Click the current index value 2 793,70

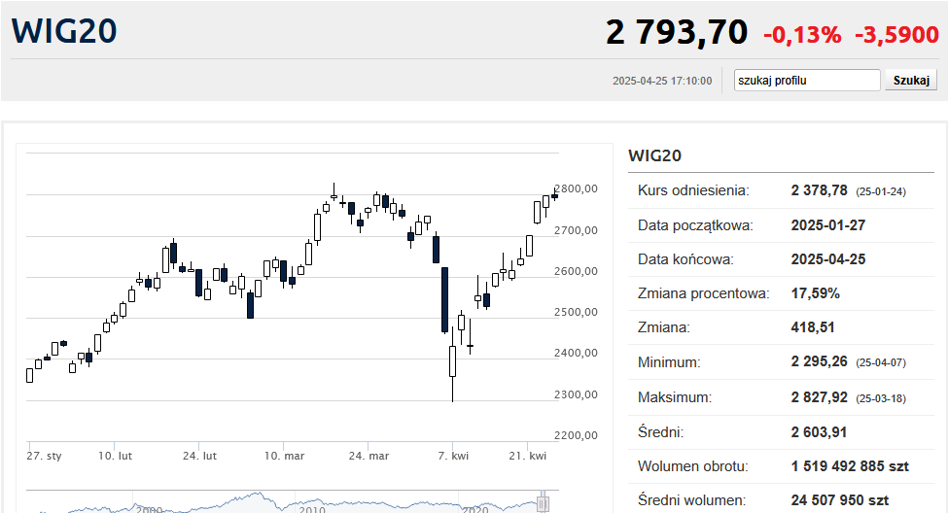click(676, 33)
